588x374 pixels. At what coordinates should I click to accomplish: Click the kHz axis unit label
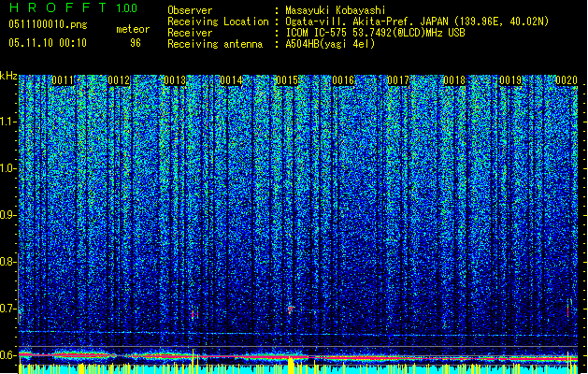click(8, 76)
